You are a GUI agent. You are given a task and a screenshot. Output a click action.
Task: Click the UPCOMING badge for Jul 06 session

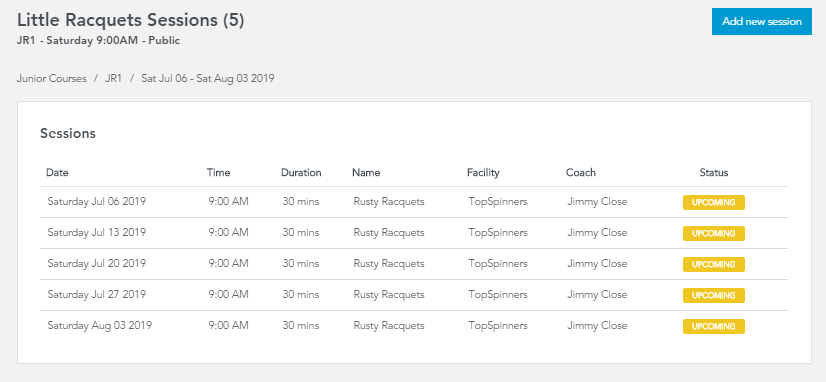point(714,202)
